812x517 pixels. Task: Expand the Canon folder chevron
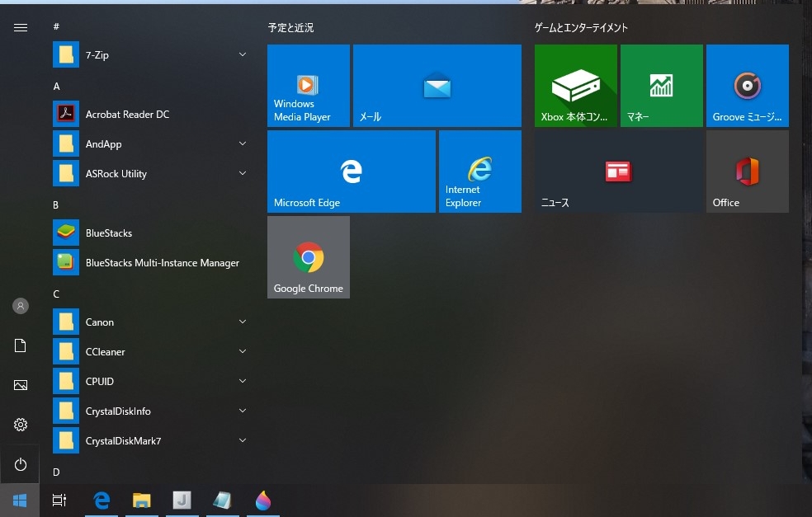coord(243,322)
